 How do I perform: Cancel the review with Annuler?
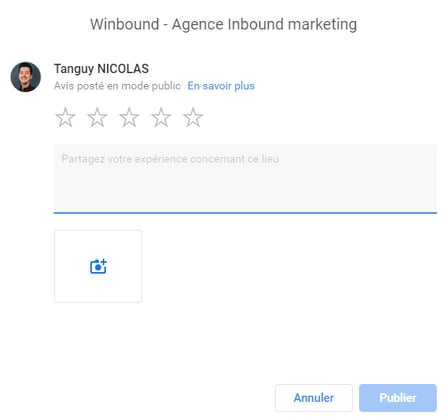(x=314, y=398)
